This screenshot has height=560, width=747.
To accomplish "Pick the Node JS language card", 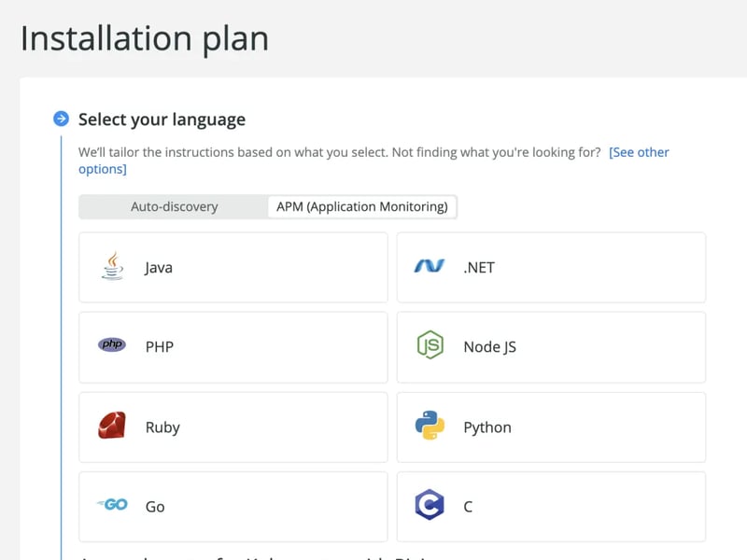I will click(551, 347).
